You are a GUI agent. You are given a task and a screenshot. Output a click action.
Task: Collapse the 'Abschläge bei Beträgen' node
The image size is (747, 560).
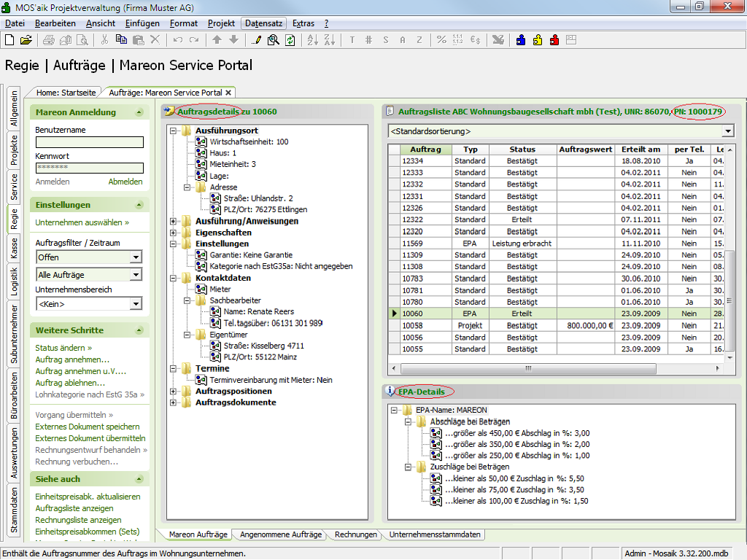pyautogui.click(x=409, y=422)
